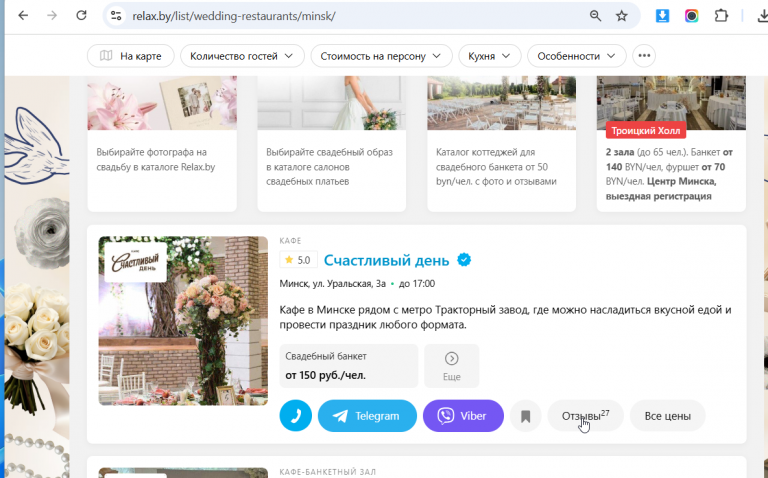This screenshot has height=478, width=768.
Task: Save the cafe with bookmark icon
Action: (526, 416)
